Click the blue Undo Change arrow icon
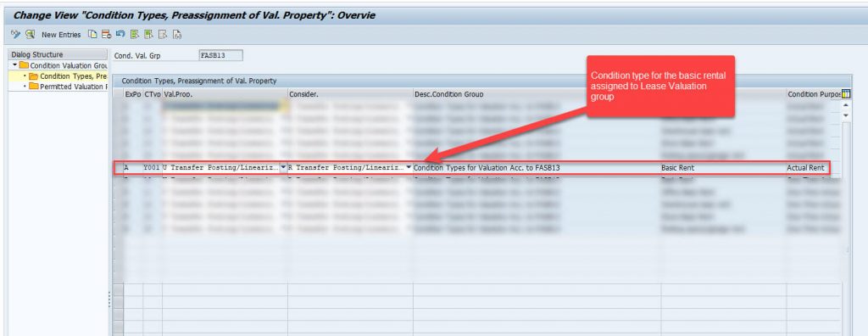868x336 pixels. tap(120, 35)
